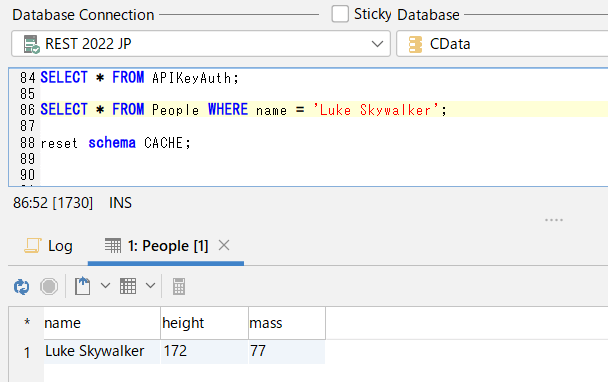Click the REST 2022 JP connection icon
This screenshot has height=382, width=608.
(x=31, y=44)
